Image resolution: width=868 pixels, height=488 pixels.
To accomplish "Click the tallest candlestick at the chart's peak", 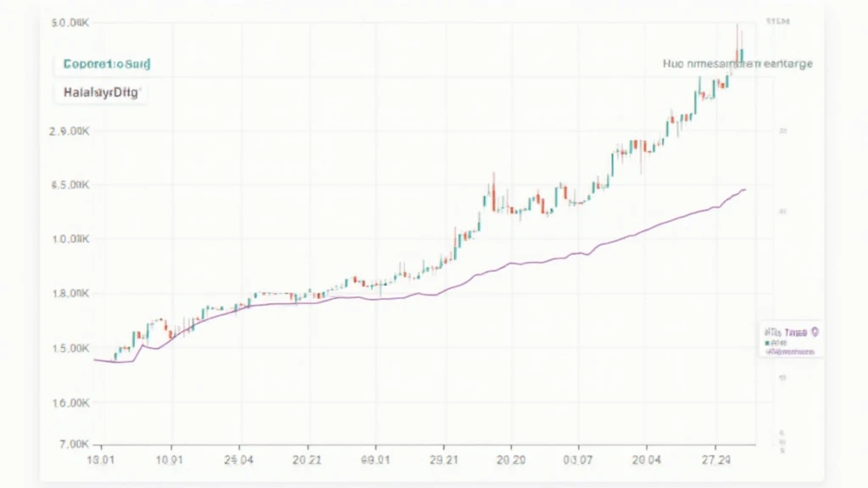I will pyautogui.click(x=739, y=51).
